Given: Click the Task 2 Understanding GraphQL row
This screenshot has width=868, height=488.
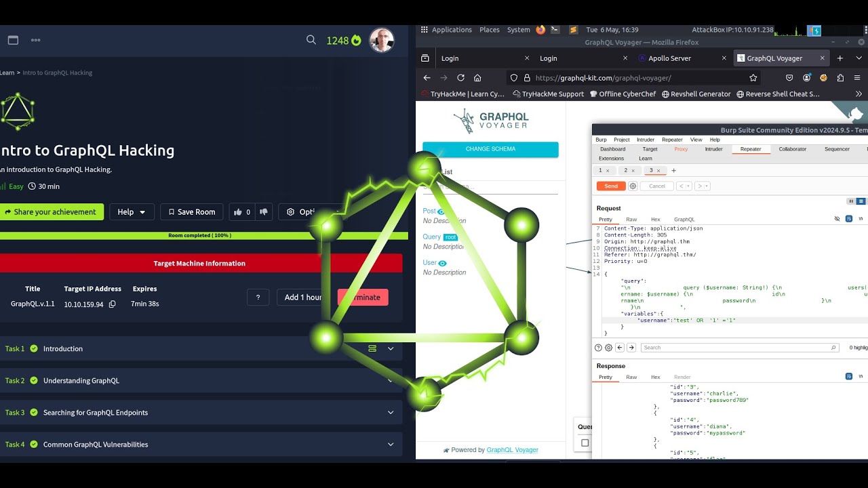Looking at the screenshot, I should pos(201,381).
